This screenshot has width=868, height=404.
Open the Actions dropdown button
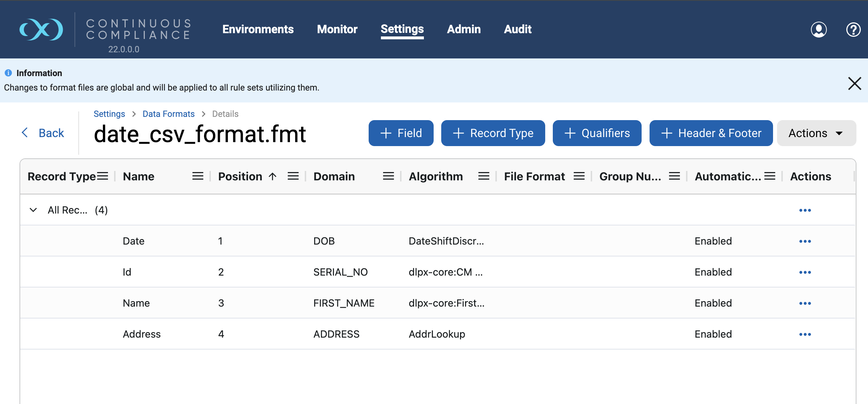coord(816,133)
